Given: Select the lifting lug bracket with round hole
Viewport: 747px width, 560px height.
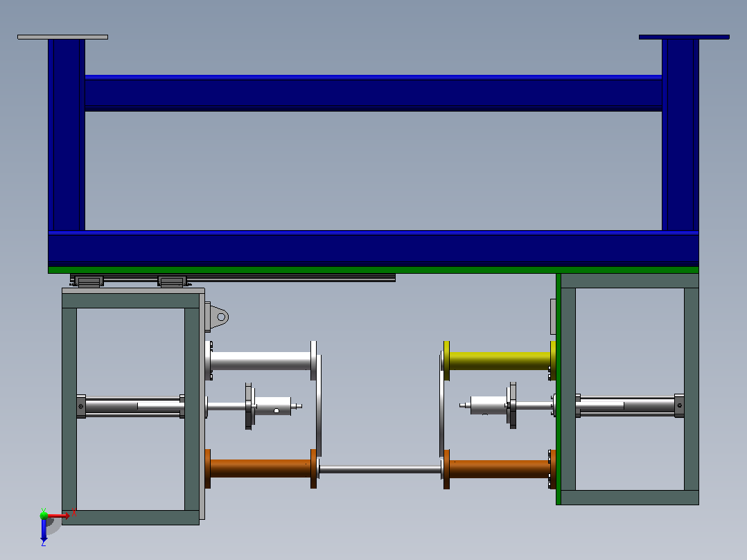Looking at the screenshot, I should tap(218, 317).
